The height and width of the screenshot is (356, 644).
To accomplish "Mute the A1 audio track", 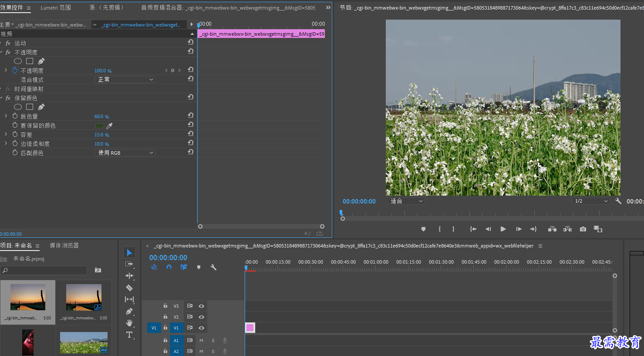I will pyautogui.click(x=201, y=340).
